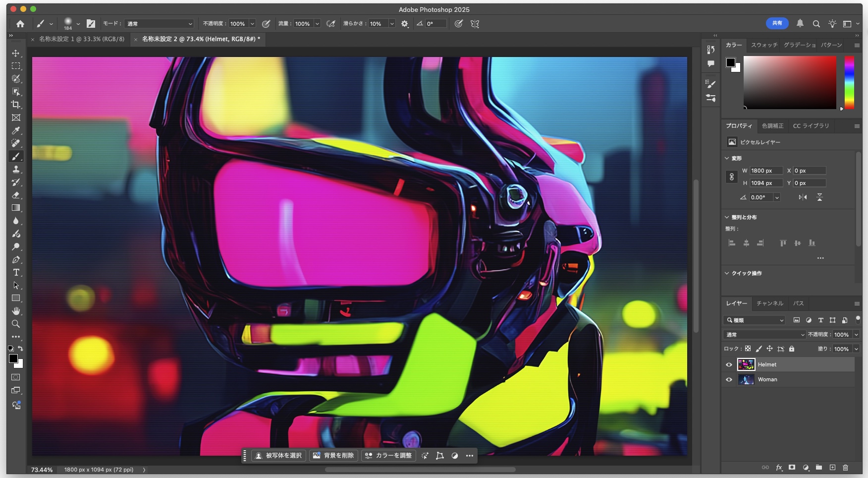Select the Horizontal Type tool
This screenshot has height=478, width=868.
16,272
